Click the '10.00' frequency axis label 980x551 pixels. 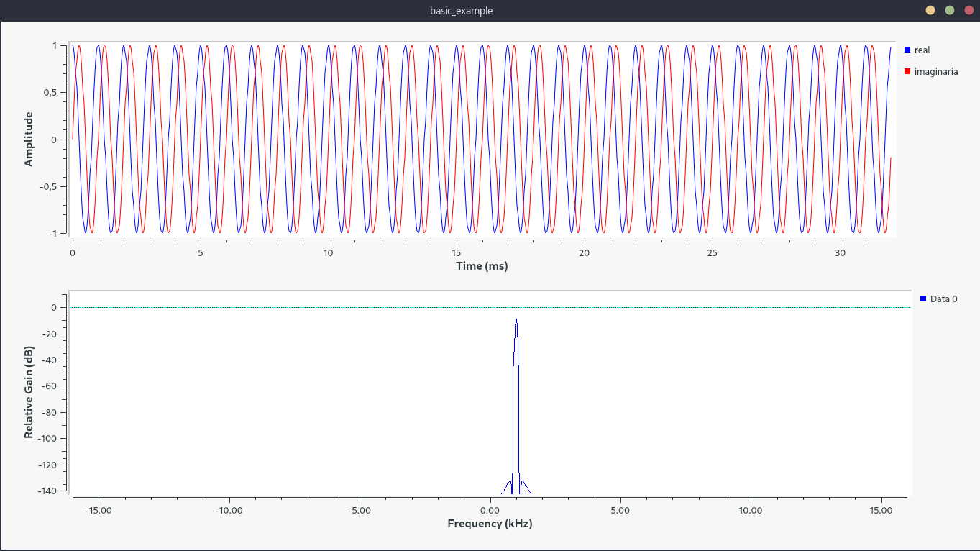[x=751, y=511]
